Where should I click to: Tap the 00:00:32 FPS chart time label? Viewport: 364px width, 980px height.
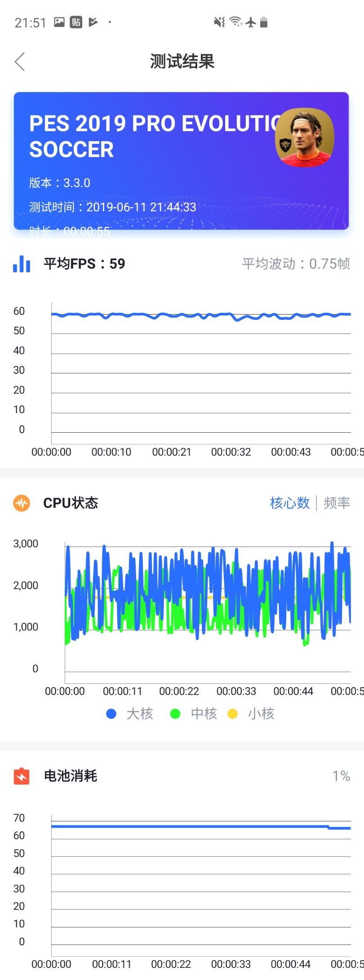click(231, 452)
